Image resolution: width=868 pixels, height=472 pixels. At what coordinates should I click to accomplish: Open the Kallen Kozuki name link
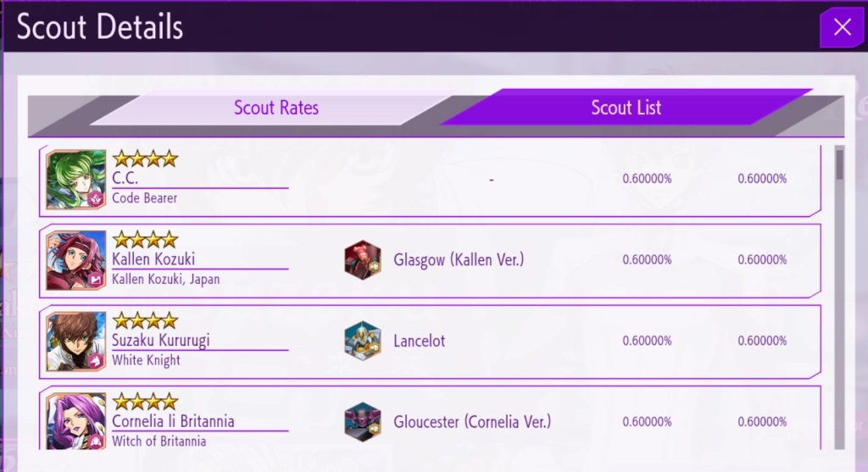point(153,259)
